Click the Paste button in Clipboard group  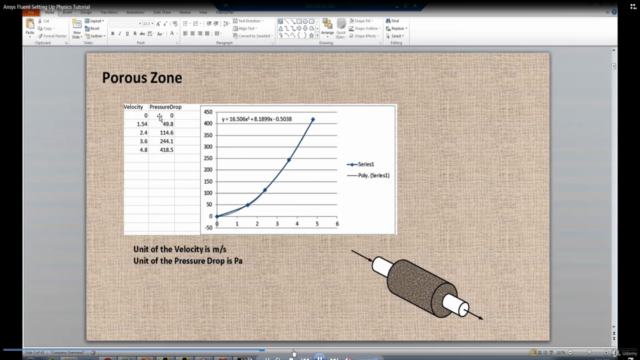(x=30, y=28)
